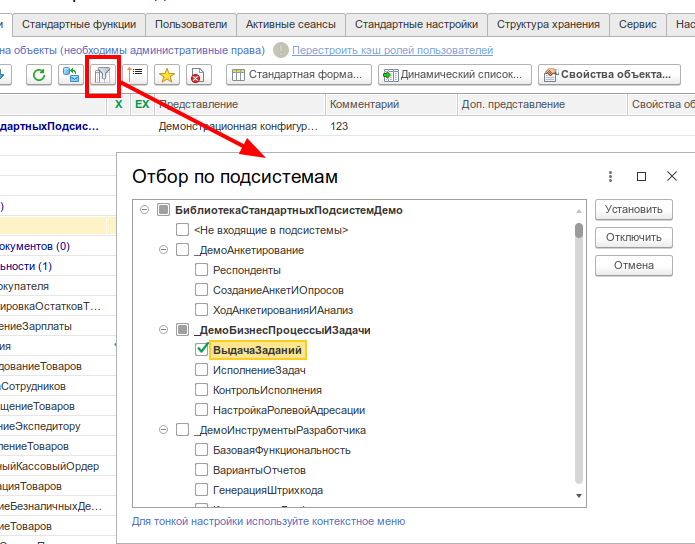Click the Установить button

634,209
